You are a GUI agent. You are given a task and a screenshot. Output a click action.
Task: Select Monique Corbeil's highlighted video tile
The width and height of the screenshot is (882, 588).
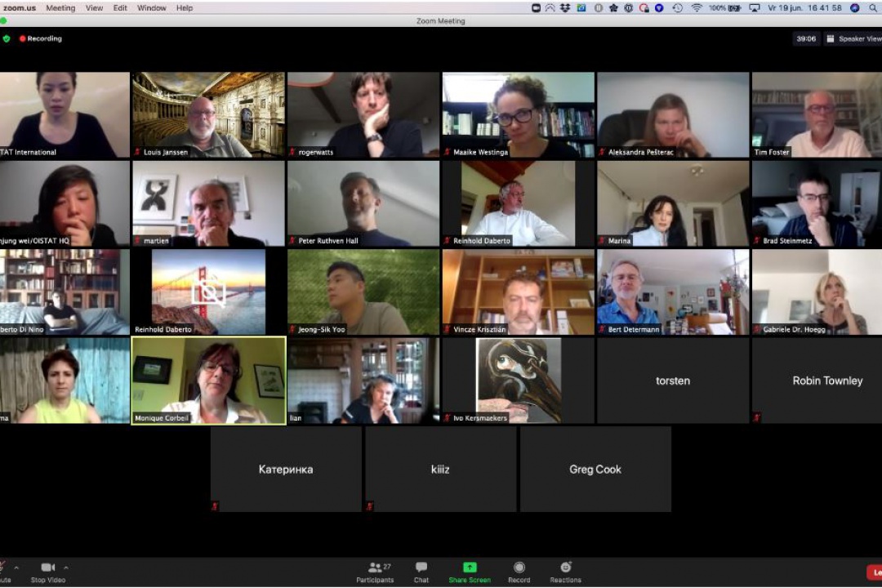pos(208,381)
